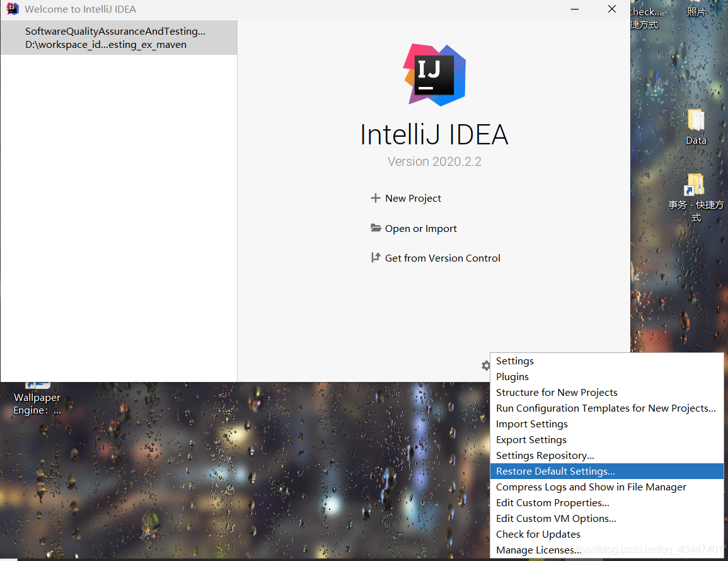Viewport: 728px width, 561px height.
Task: Start a New Project
Action: click(x=406, y=199)
